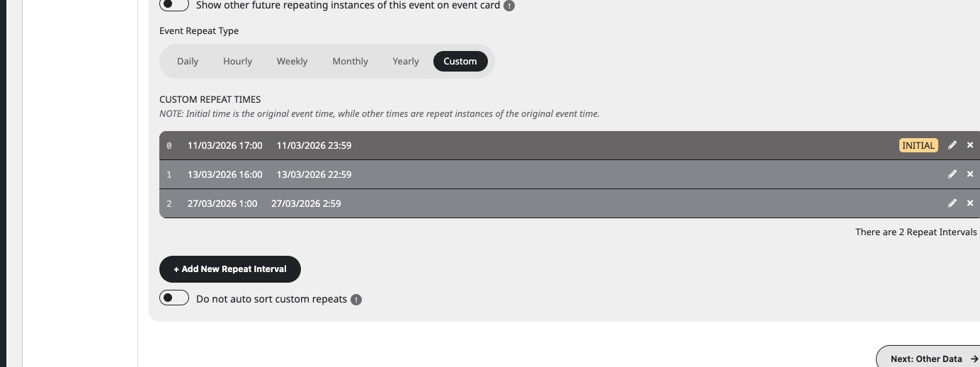
Task: Switch repeat type to Weekly
Action: [x=292, y=62]
